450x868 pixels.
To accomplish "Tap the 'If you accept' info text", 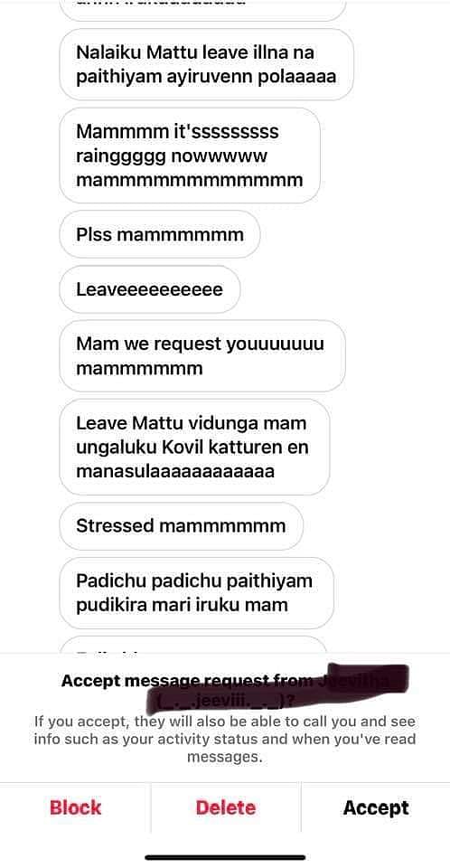I will click(225, 739).
